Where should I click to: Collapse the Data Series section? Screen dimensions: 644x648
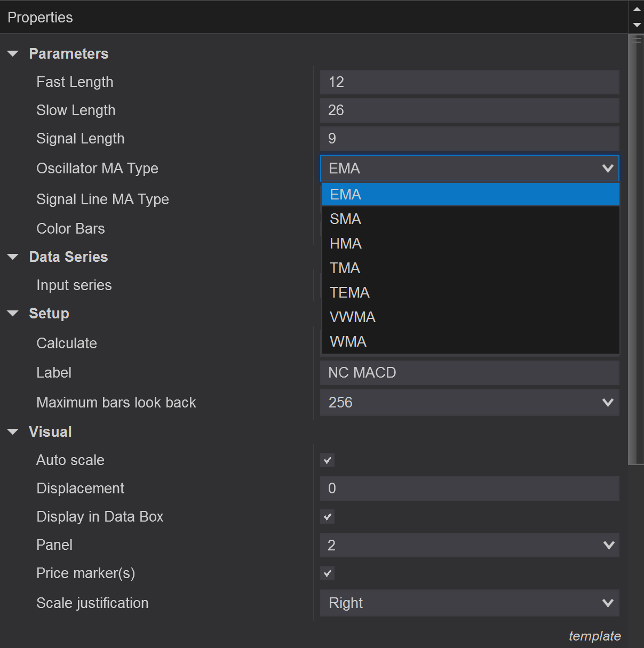(x=13, y=257)
